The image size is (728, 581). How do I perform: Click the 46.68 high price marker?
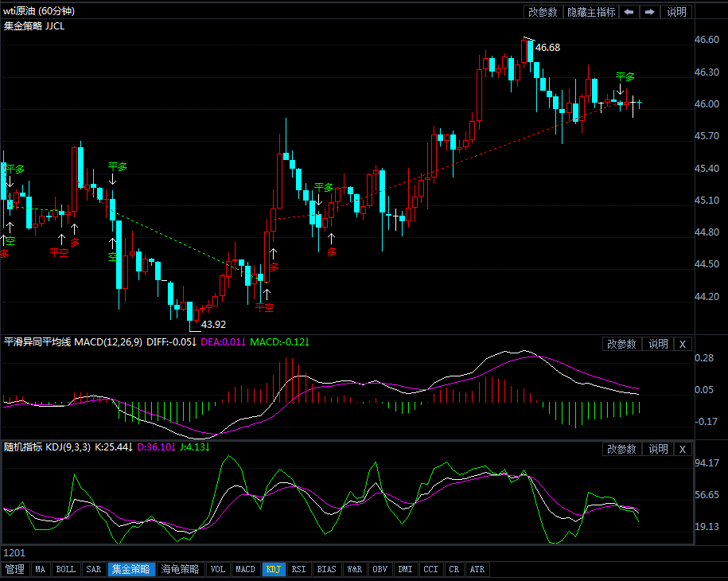coord(547,48)
